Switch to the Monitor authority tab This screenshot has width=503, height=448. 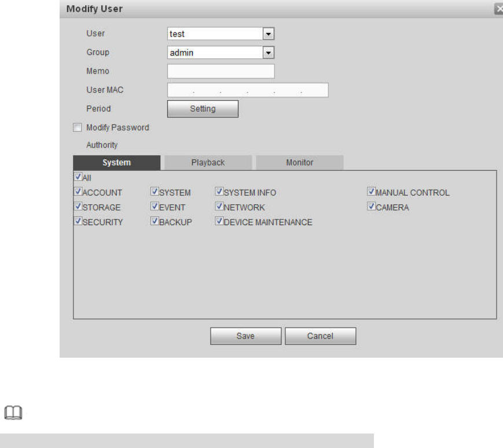300,163
